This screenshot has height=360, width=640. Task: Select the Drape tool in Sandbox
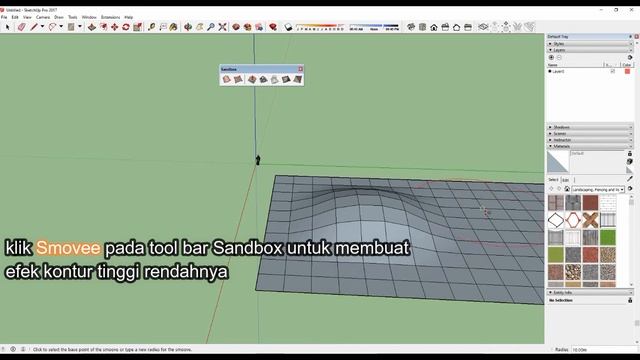[x=274, y=79]
